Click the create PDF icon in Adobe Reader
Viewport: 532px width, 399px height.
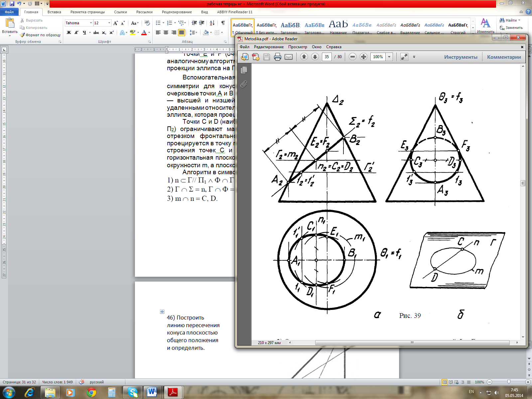[x=256, y=57]
